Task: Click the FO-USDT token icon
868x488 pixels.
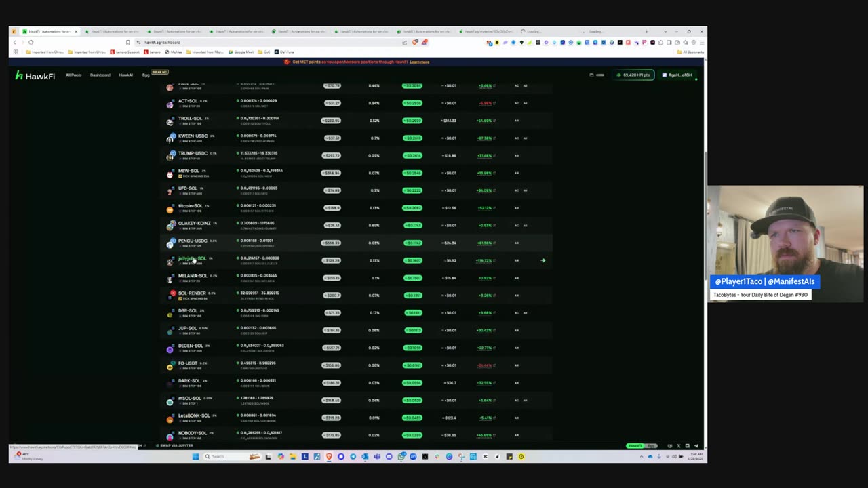Action: pyautogui.click(x=170, y=365)
